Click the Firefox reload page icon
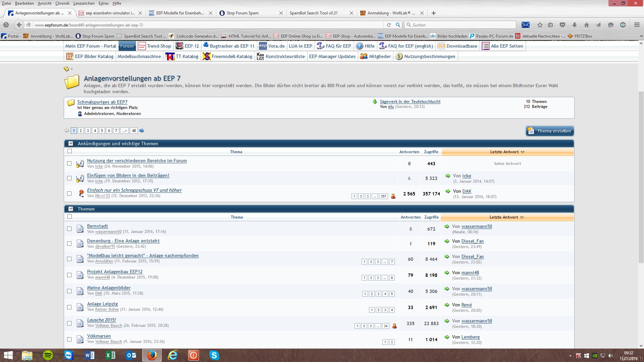644x362 pixels. point(389,25)
